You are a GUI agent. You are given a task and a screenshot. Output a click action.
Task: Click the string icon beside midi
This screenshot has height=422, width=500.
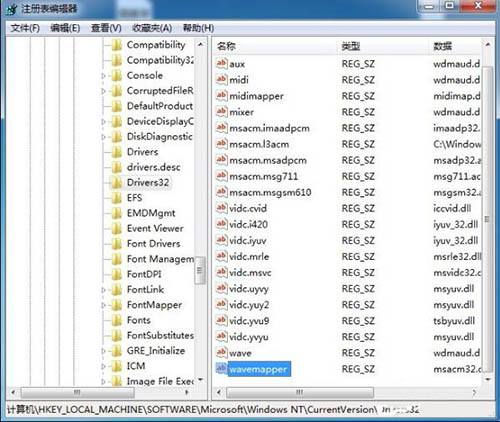pos(221,79)
